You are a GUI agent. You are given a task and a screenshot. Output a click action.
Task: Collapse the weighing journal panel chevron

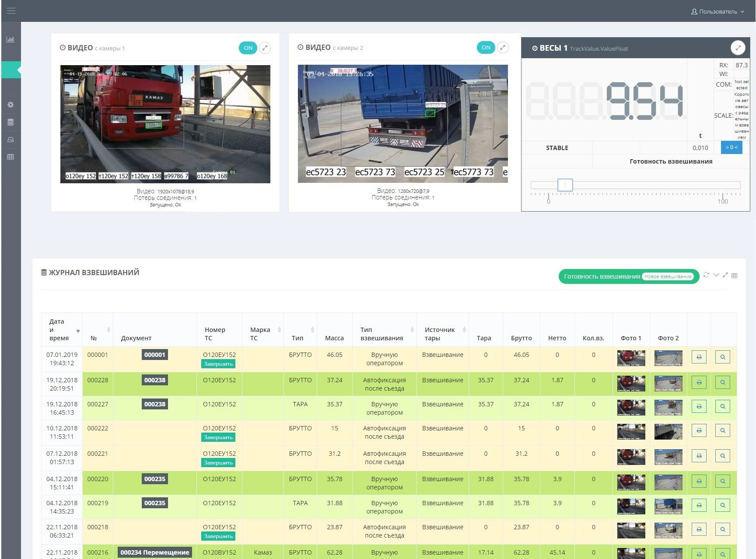(716, 275)
